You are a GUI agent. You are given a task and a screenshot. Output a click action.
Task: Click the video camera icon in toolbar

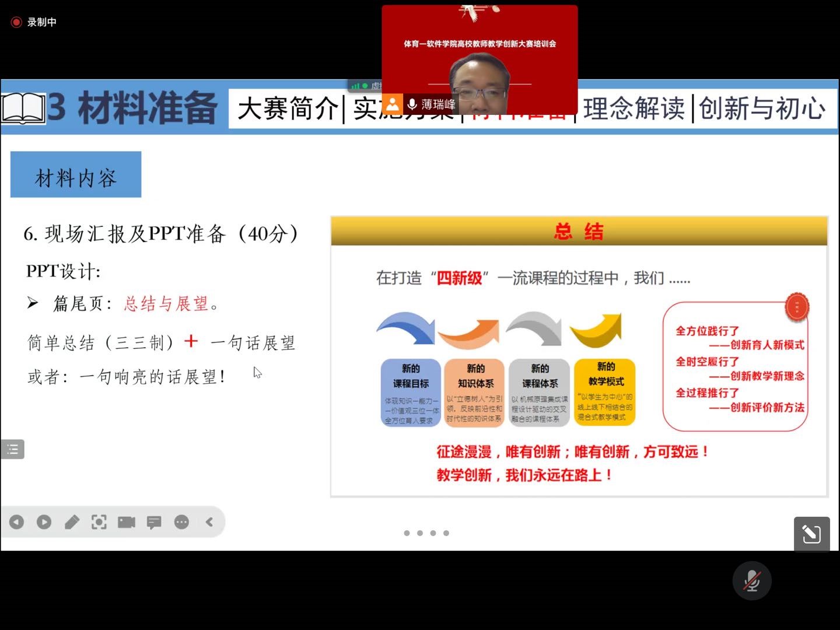pyautogui.click(x=127, y=522)
